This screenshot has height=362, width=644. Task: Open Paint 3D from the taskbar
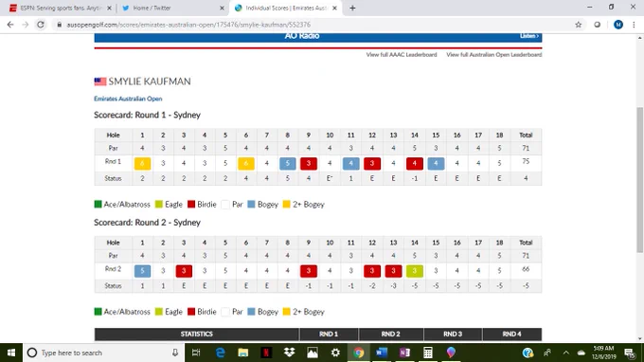451,353
